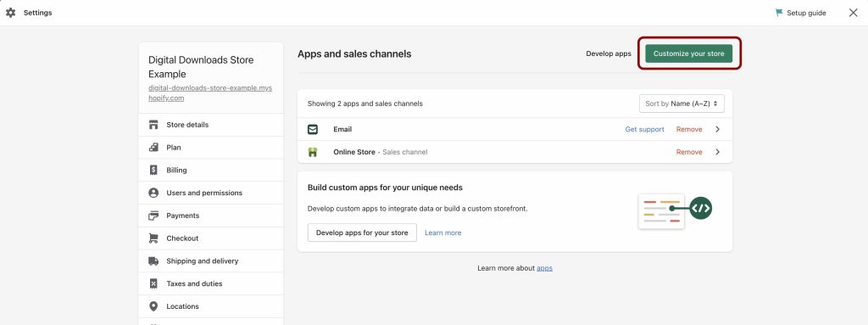Click the Settings gear icon
This screenshot has height=325, width=868.
point(10,13)
